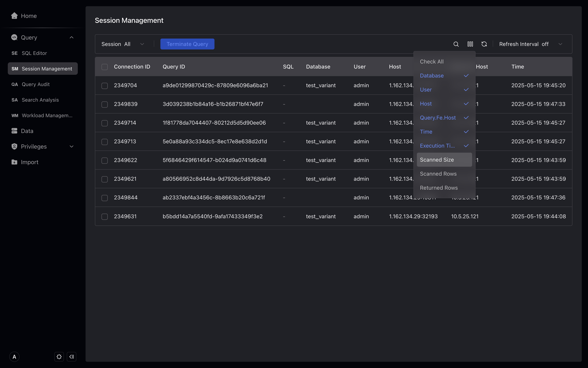Collapse the Query section chevron
The width and height of the screenshot is (588, 368).
(71, 37)
